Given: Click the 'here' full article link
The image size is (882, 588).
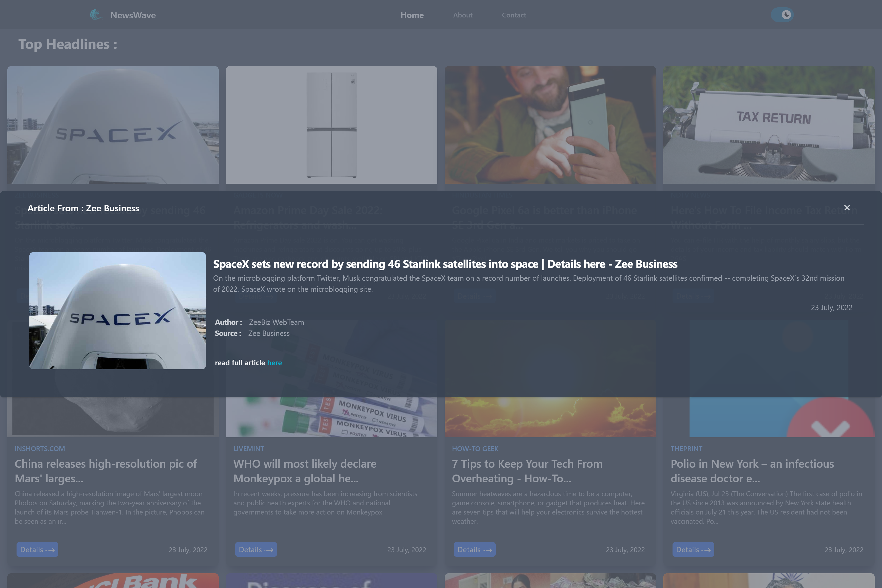Looking at the screenshot, I should click(x=274, y=363).
